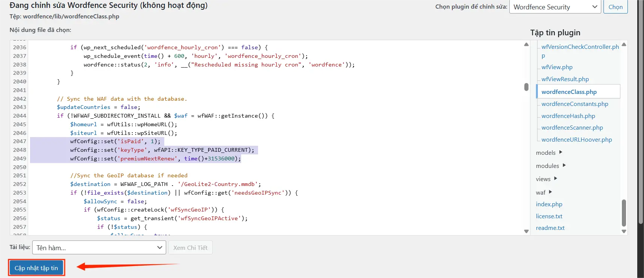Open wordfenceHash.php file
The image size is (644, 278).
point(568,116)
